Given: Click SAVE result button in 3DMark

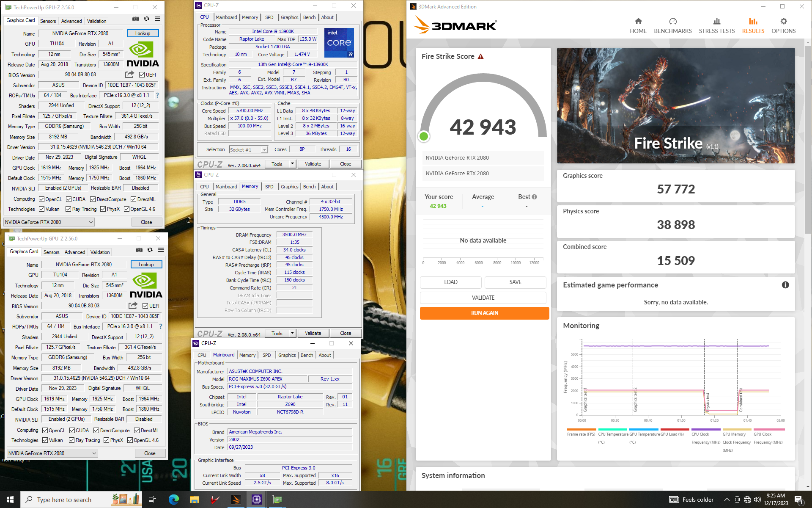Looking at the screenshot, I should (515, 282).
